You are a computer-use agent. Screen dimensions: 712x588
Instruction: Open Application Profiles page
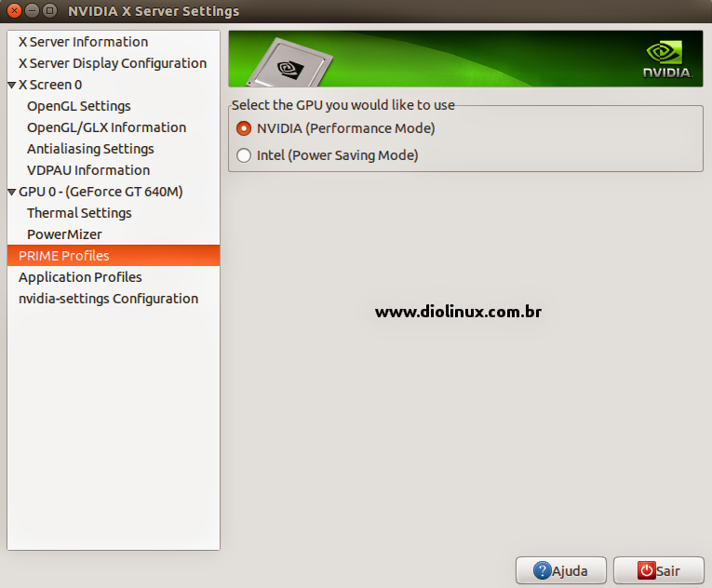[80, 277]
